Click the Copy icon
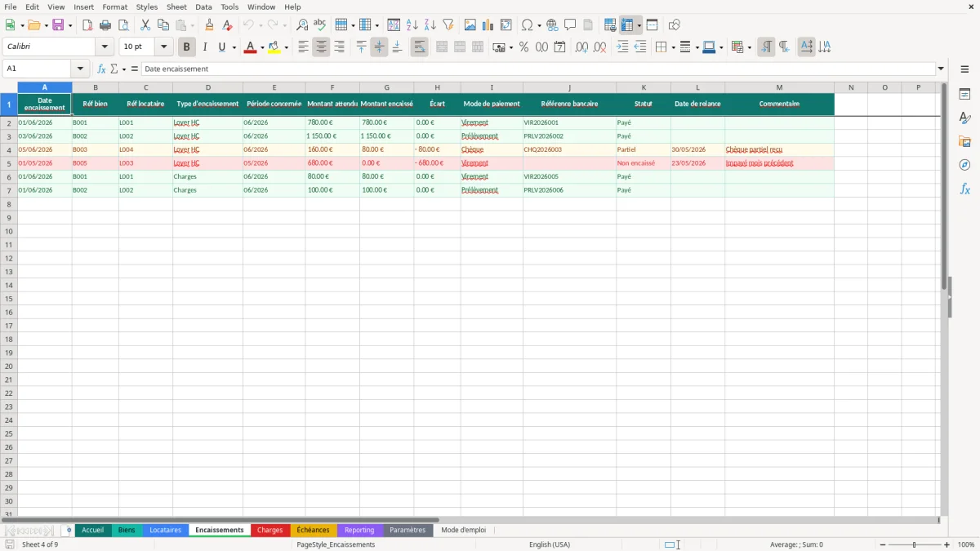980x551 pixels. pos(163,25)
